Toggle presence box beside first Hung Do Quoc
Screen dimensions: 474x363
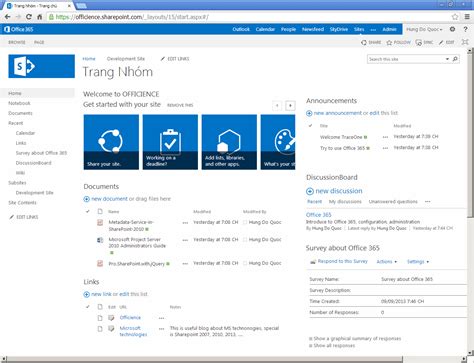pyautogui.click(x=245, y=222)
